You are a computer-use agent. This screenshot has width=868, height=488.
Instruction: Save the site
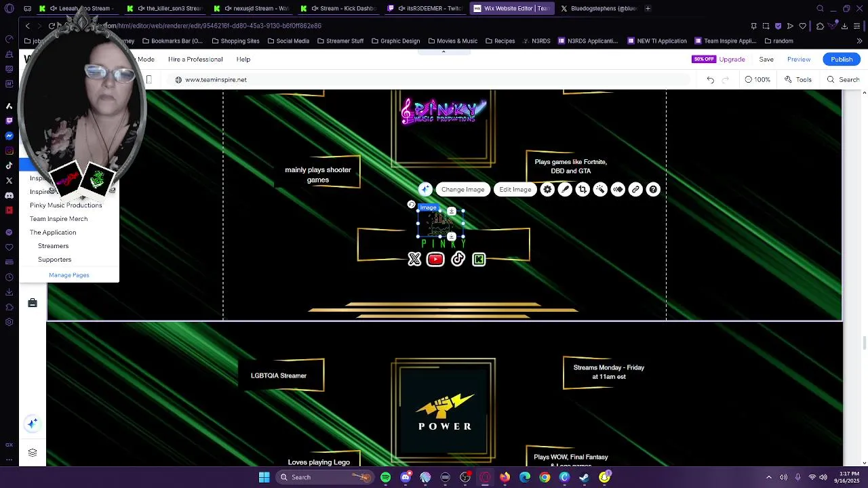pyautogui.click(x=766, y=60)
